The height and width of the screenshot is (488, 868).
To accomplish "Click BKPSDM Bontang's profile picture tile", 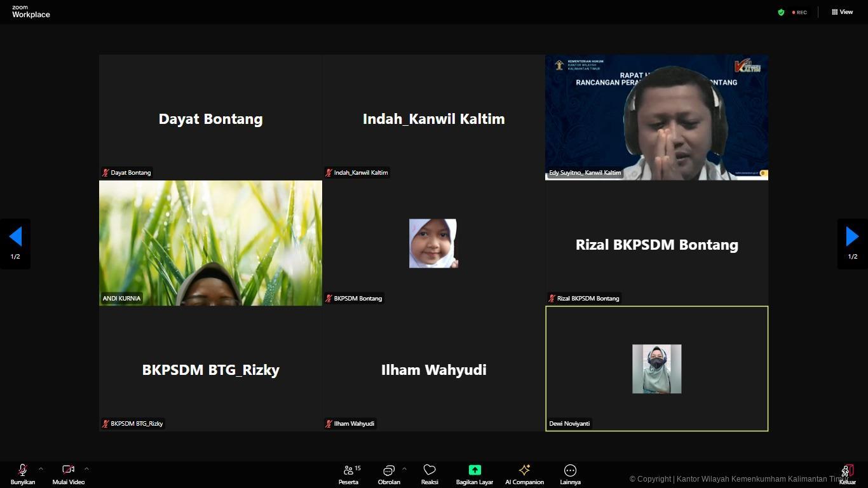I will pos(433,243).
